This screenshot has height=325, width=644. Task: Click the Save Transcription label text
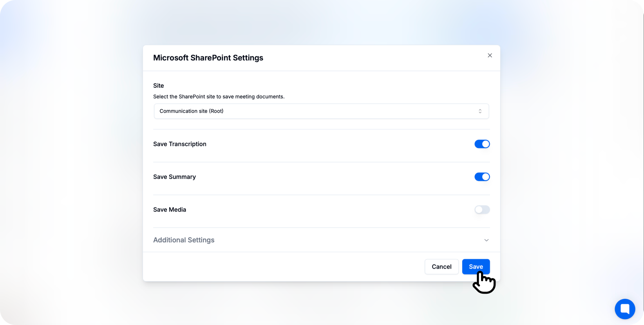[x=180, y=144]
